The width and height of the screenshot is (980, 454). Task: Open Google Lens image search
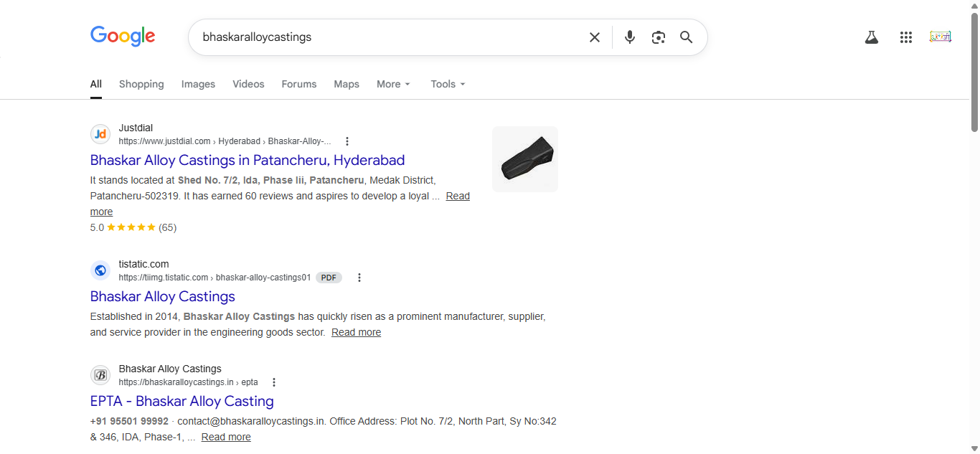pyautogui.click(x=658, y=37)
